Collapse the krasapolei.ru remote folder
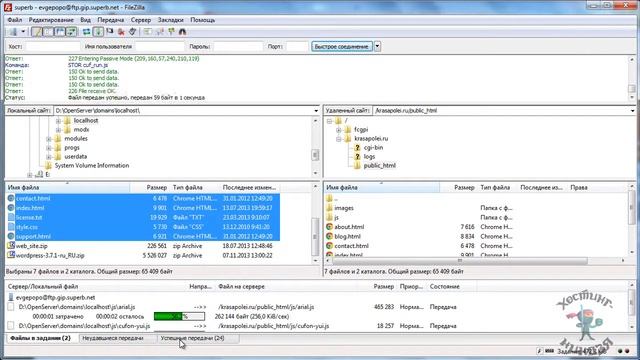The height and width of the screenshot is (360, 640). coord(338,139)
